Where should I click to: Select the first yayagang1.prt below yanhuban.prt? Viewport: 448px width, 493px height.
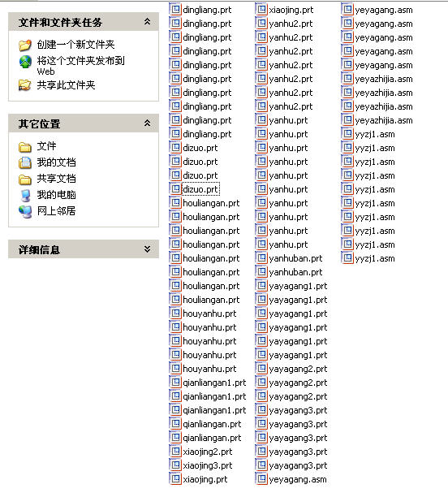pyautogui.click(x=298, y=286)
